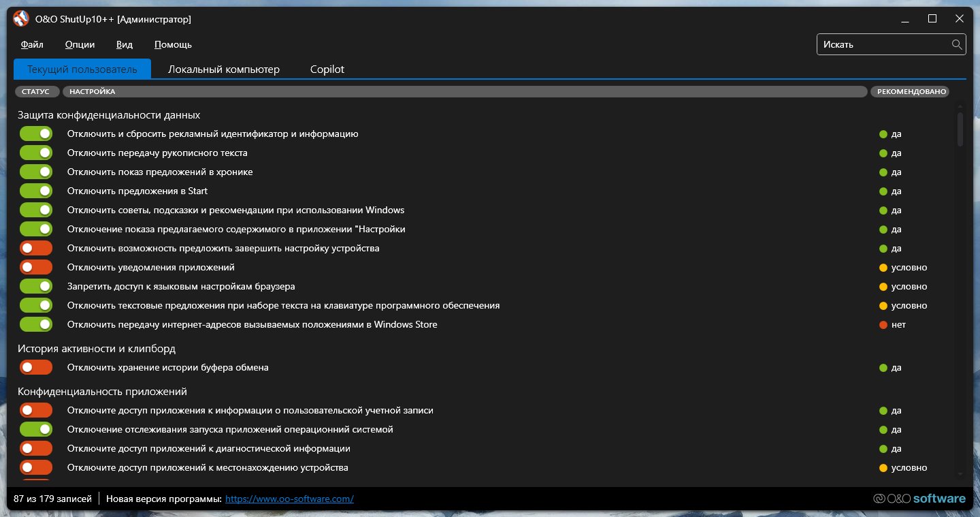Open the Файл menu
This screenshot has height=517, width=980.
(x=32, y=45)
